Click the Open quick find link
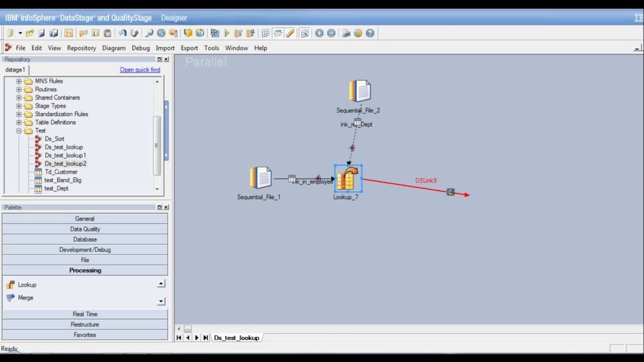The image size is (644, 362). point(140,70)
